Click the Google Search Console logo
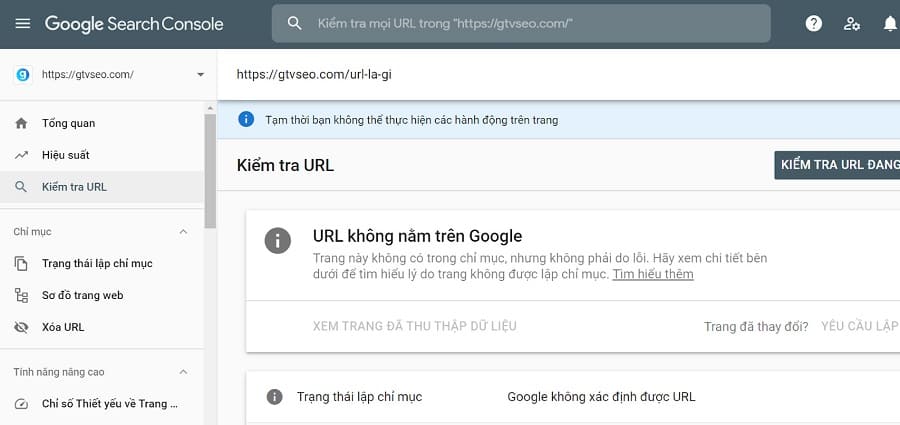This screenshot has width=900, height=425. (134, 24)
